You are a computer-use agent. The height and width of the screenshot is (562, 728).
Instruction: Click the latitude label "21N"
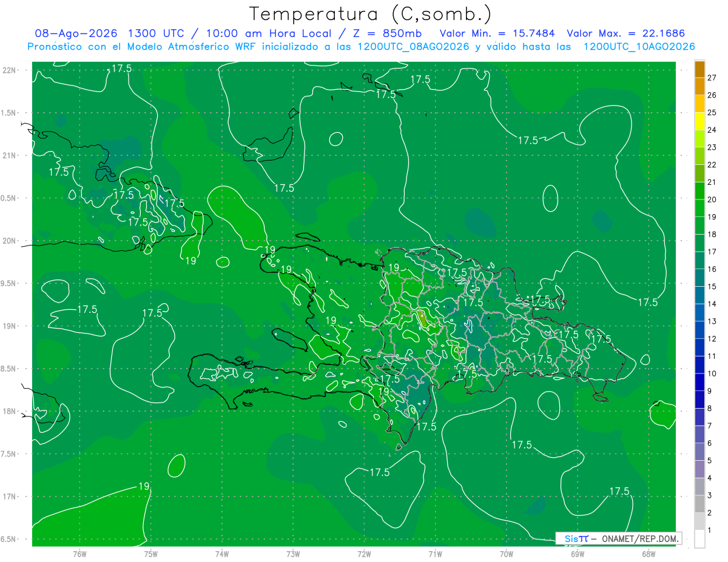click(x=9, y=155)
